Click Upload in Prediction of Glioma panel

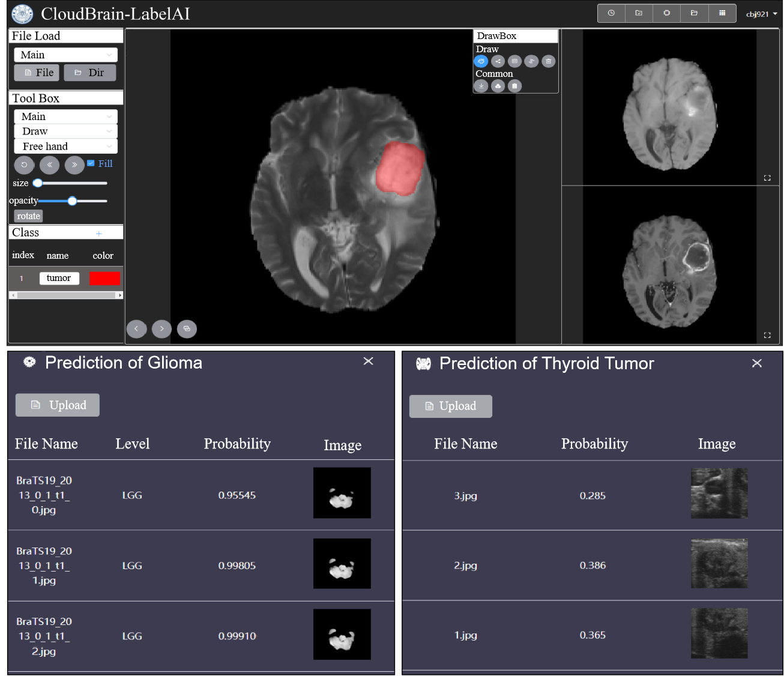coord(58,405)
